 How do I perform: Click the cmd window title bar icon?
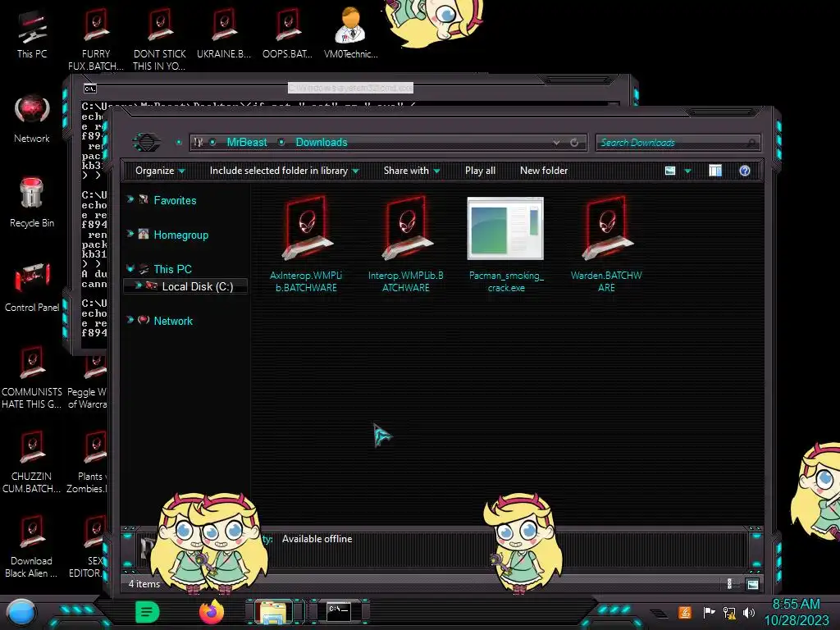coord(90,89)
